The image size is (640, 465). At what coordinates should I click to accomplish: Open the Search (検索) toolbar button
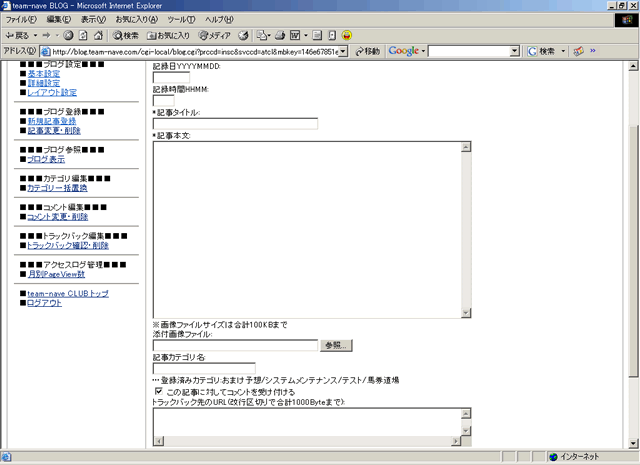(x=124, y=35)
